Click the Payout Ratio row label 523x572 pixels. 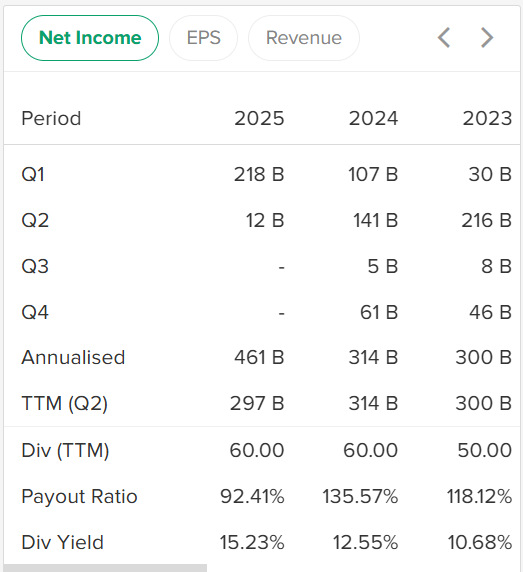(79, 496)
